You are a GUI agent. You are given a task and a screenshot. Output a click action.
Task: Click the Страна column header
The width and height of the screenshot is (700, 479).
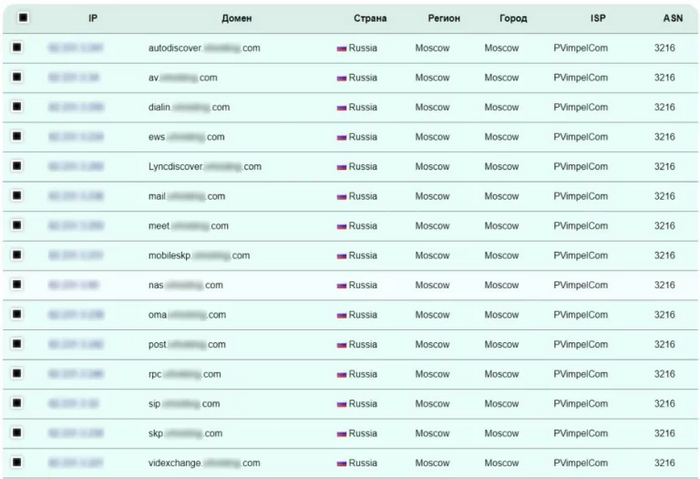[x=370, y=18]
